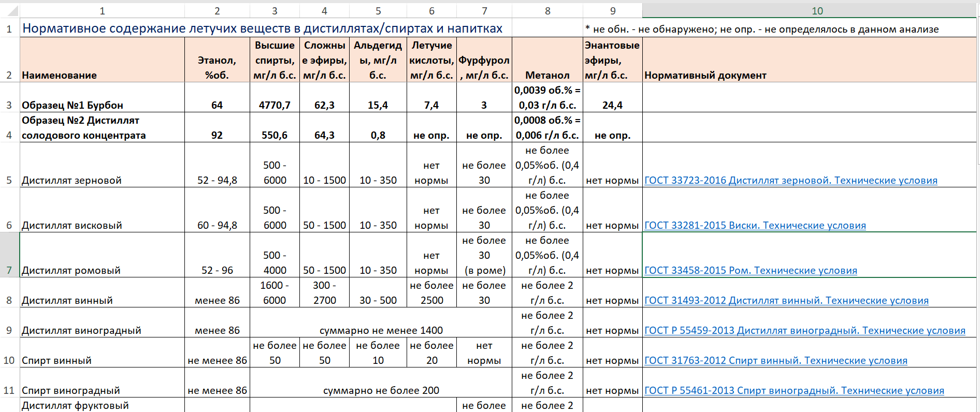Select column 10 header
The image size is (980, 412).
pyautogui.click(x=817, y=11)
